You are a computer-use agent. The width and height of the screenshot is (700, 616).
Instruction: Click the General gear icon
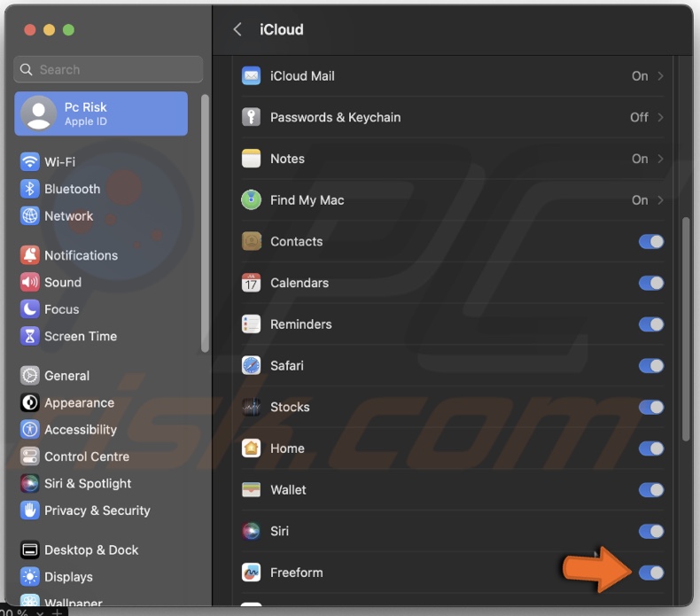click(x=30, y=376)
